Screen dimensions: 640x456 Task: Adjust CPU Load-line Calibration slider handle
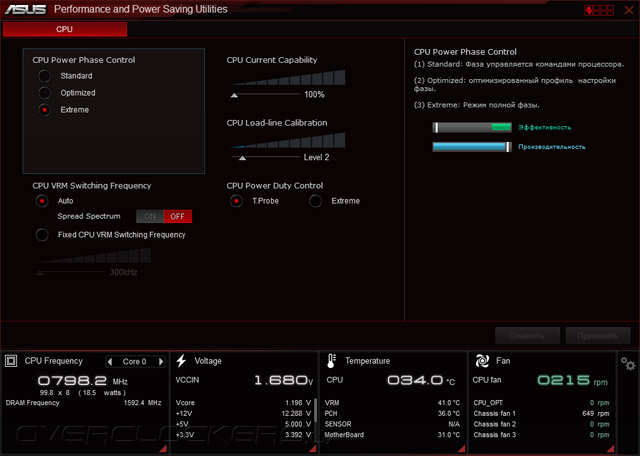(x=242, y=158)
